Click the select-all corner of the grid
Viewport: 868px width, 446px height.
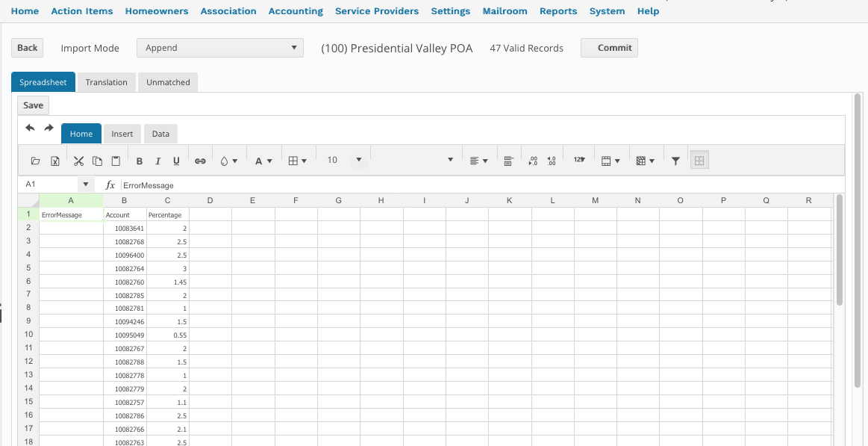29,200
